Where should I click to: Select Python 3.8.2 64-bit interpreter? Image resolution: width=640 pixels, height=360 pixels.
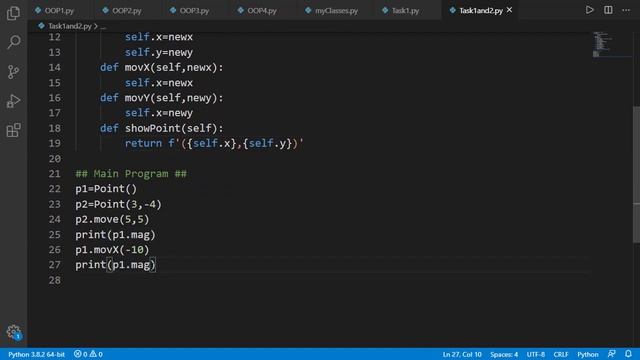(x=36, y=354)
